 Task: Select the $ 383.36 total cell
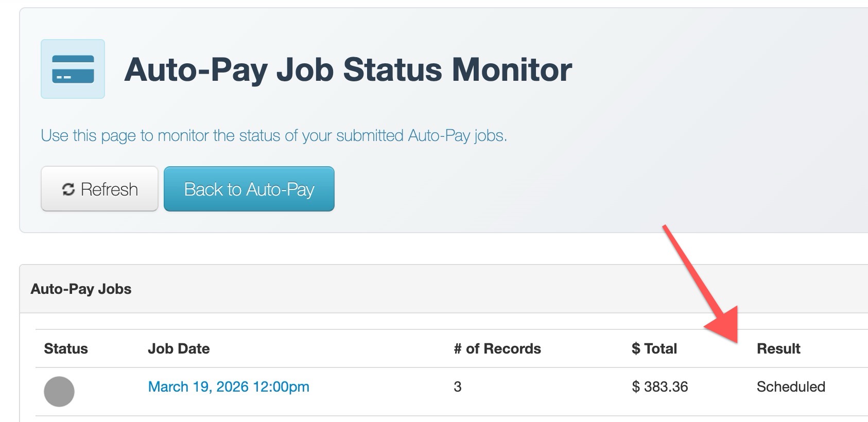660,386
